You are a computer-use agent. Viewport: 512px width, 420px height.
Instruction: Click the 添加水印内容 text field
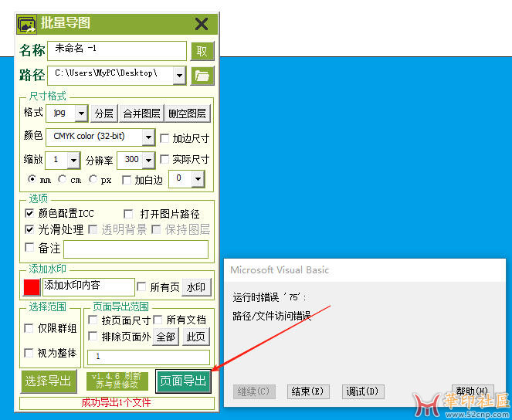click(88, 286)
